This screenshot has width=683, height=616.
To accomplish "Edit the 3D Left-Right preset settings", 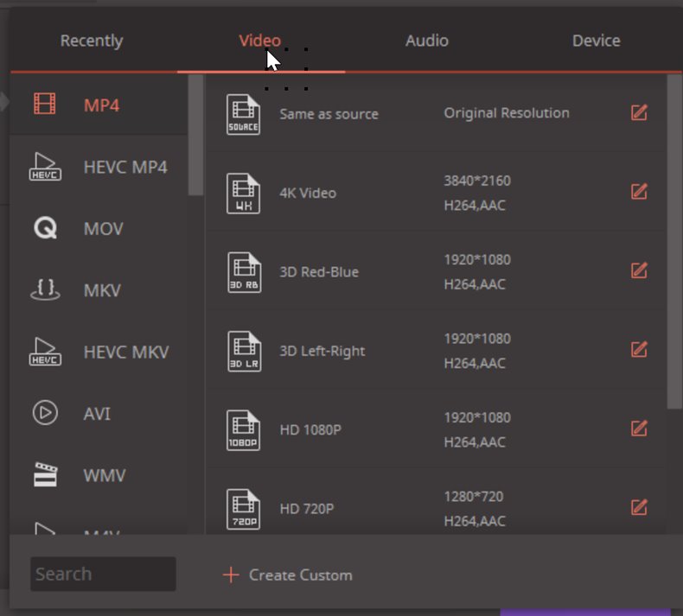I will 639,349.
